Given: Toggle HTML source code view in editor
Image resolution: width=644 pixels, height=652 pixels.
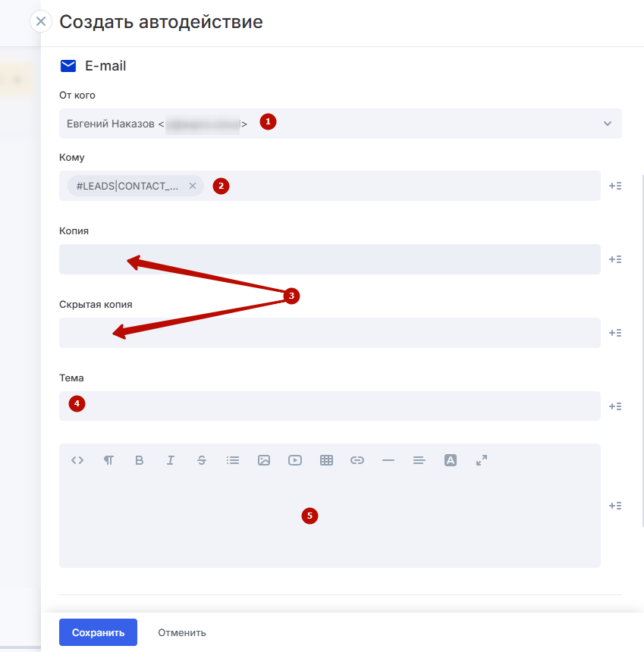Looking at the screenshot, I should 77,460.
